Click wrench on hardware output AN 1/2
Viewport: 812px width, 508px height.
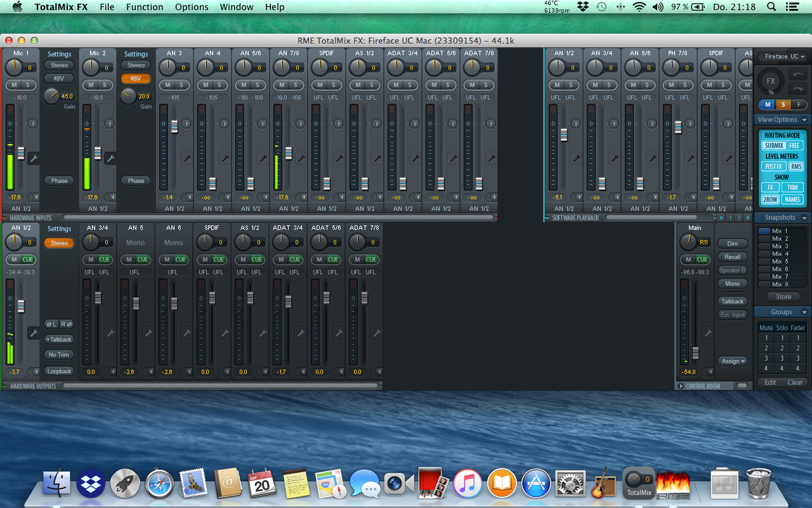coord(34,333)
